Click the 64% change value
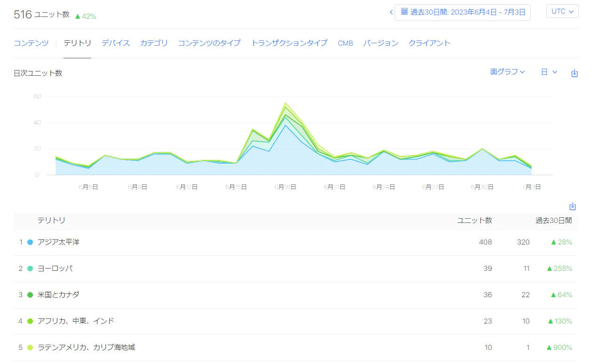 561,295
